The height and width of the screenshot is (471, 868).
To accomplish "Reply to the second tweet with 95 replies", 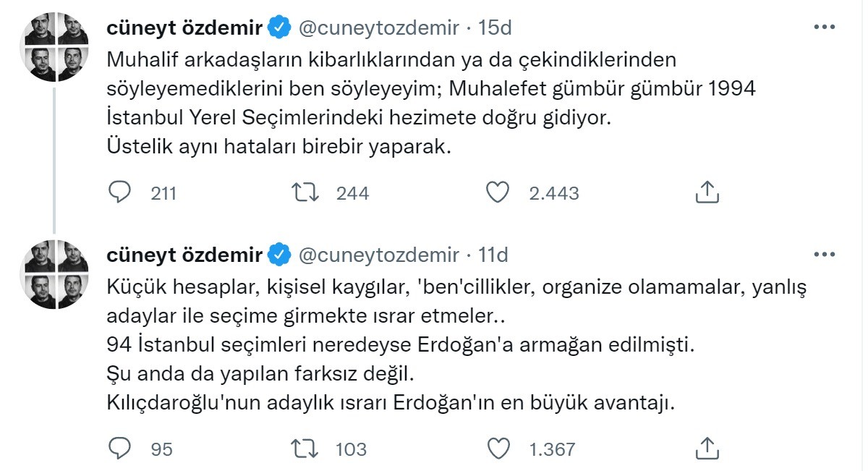I will click(119, 449).
